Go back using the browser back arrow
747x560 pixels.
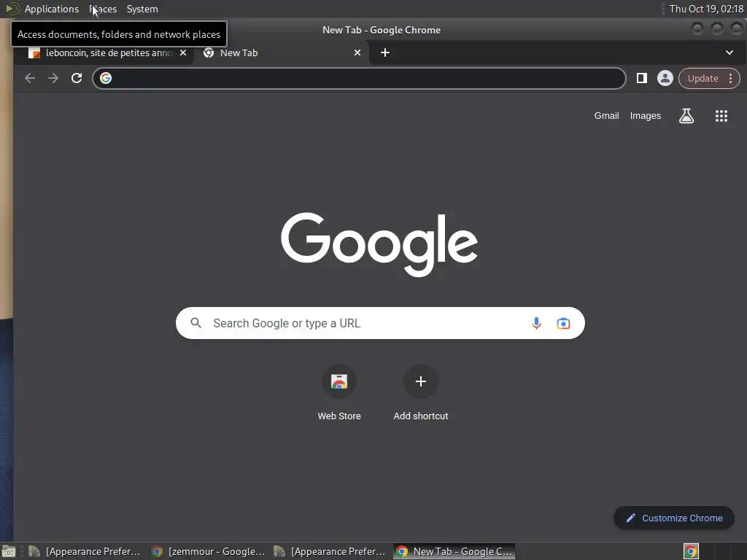[30, 78]
